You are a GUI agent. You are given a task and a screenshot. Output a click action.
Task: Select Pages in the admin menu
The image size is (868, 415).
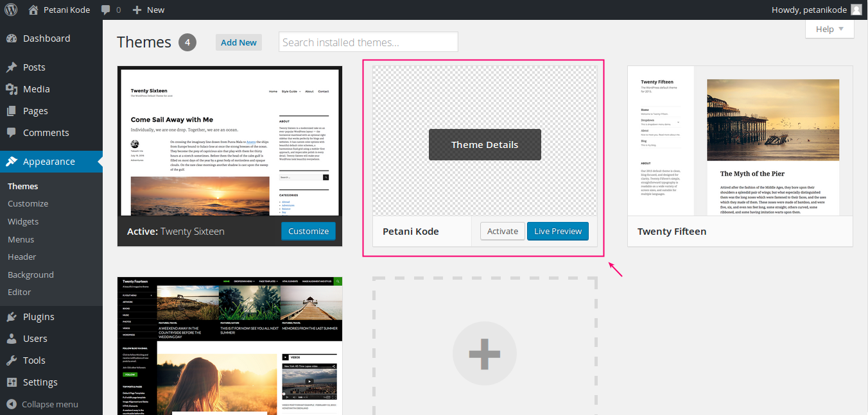(x=51, y=111)
